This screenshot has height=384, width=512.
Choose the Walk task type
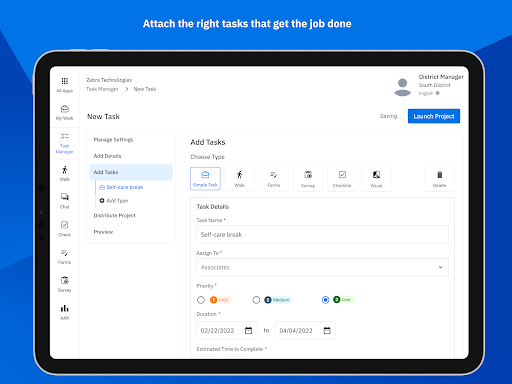239,179
